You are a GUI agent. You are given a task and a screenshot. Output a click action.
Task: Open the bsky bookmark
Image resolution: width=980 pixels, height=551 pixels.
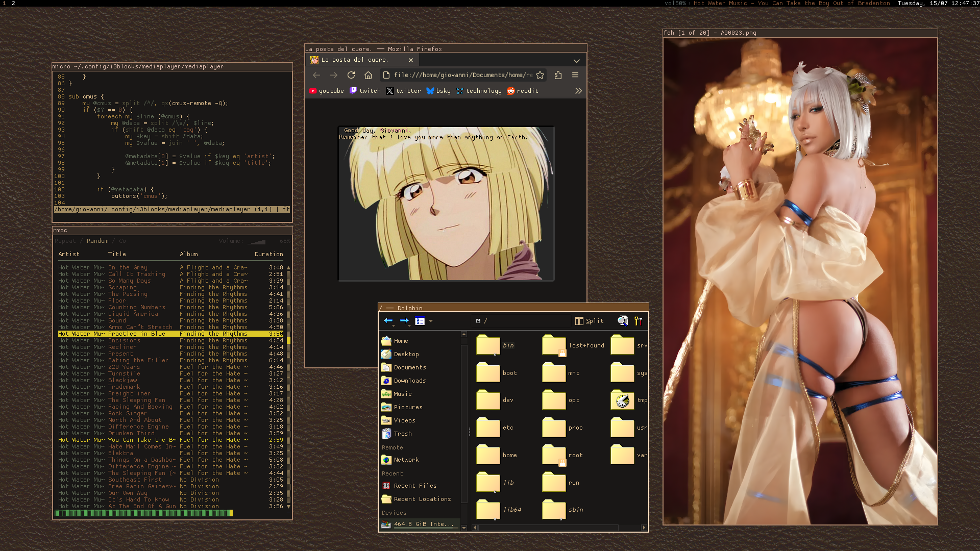438,91
